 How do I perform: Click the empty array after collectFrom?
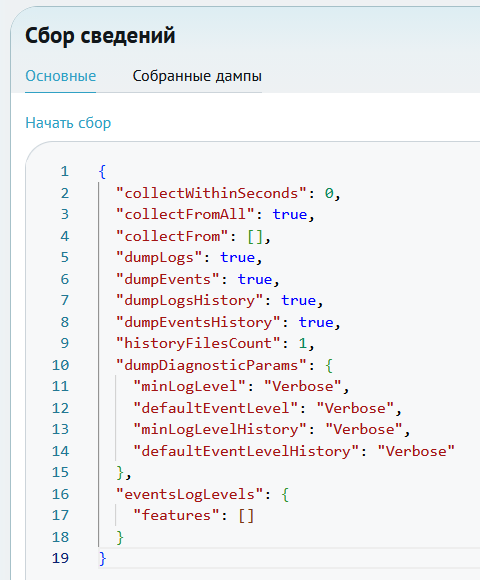pyautogui.click(x=255, y=236)
